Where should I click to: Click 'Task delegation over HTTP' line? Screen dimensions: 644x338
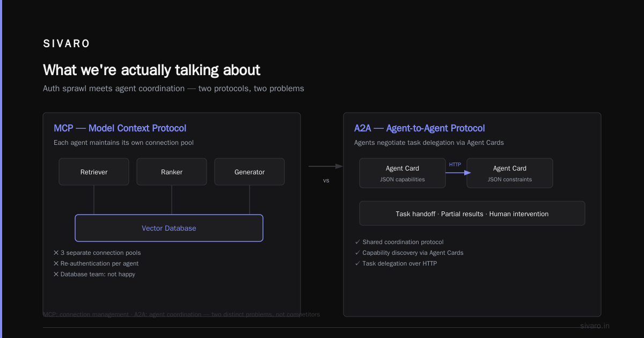[400, 263]
